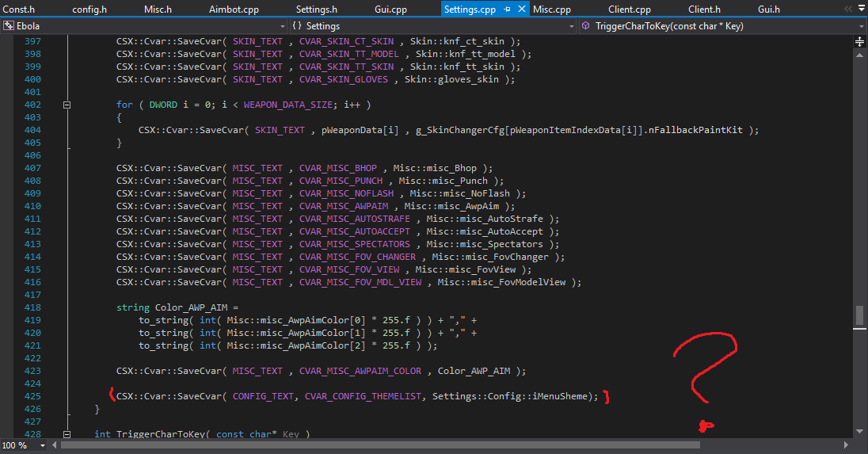868x454 pixels.
Task: Open the Client.cpp tab
Action: click(x=629, y=10)
